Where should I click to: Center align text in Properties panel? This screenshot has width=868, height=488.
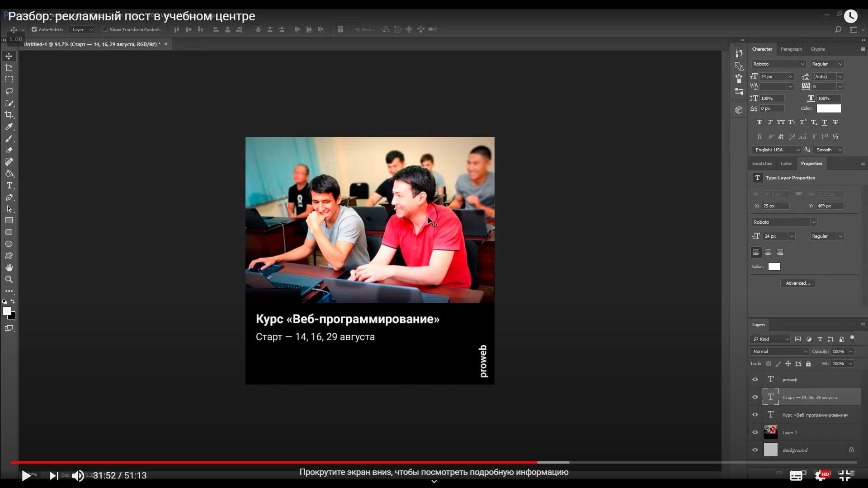coord(768,252)
